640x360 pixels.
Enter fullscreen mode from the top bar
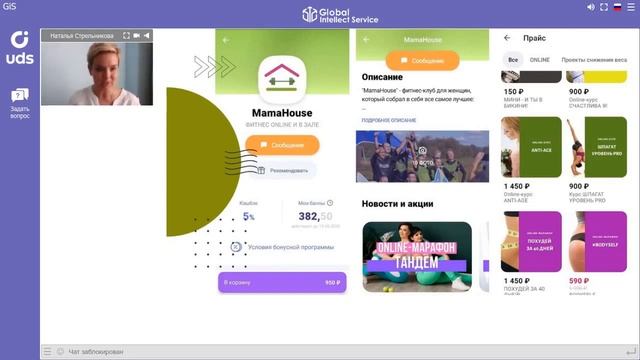click(604, 7)
